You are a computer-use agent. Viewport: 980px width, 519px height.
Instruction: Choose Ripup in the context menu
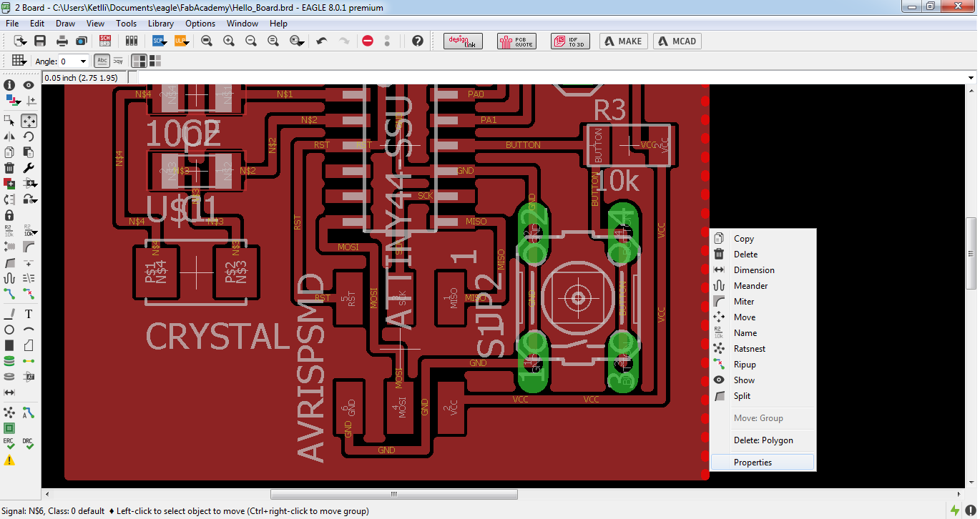[x=763, y=365]
